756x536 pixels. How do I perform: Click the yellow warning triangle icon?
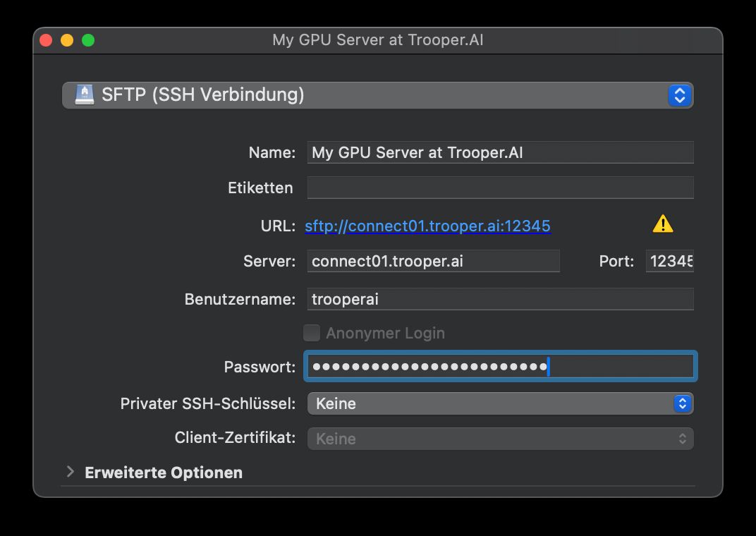coord(662,224)
